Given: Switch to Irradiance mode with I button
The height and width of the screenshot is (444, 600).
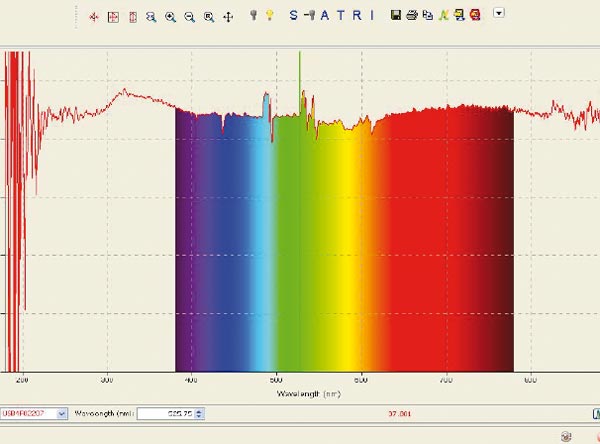Looking at the screenshot, I should [x=372, y=16].
